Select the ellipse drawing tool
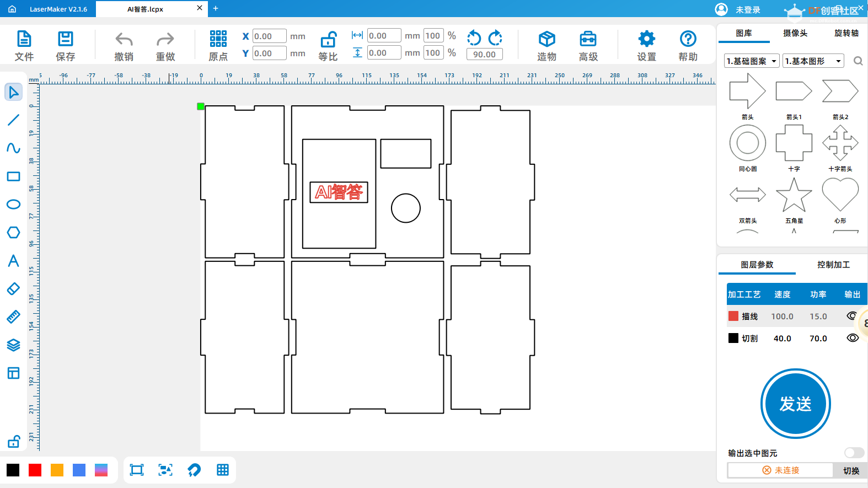Screen dimensions: 868x488 pos(13,205)
